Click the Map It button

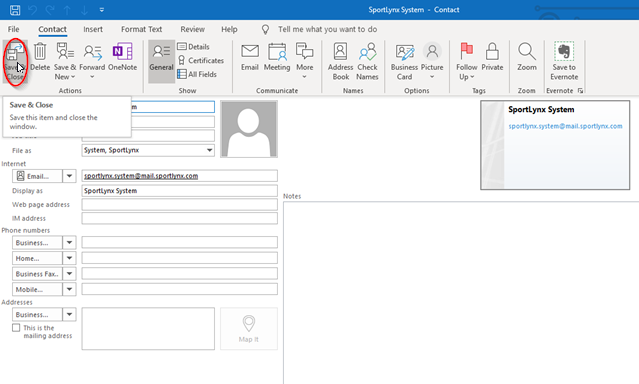[x=249, y=329]
